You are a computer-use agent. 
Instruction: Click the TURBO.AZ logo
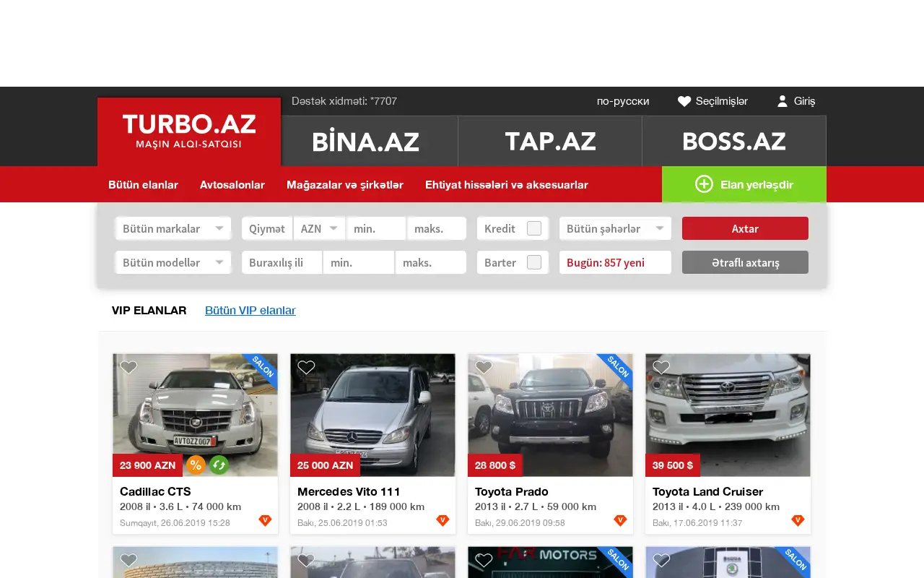[189, 131]
